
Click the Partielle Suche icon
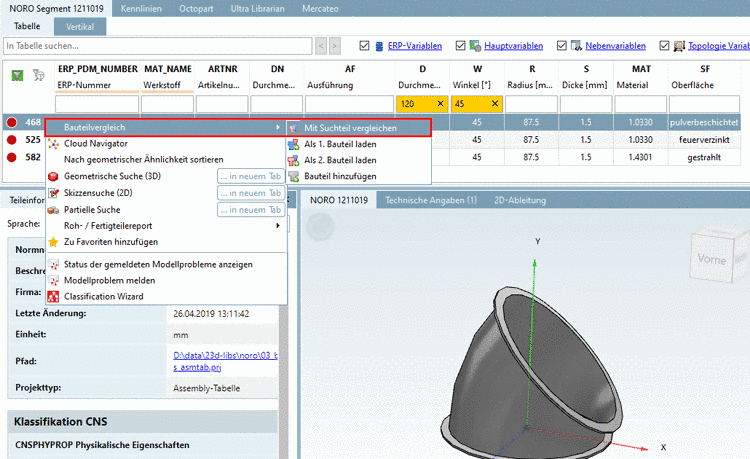tap(54, 209)
